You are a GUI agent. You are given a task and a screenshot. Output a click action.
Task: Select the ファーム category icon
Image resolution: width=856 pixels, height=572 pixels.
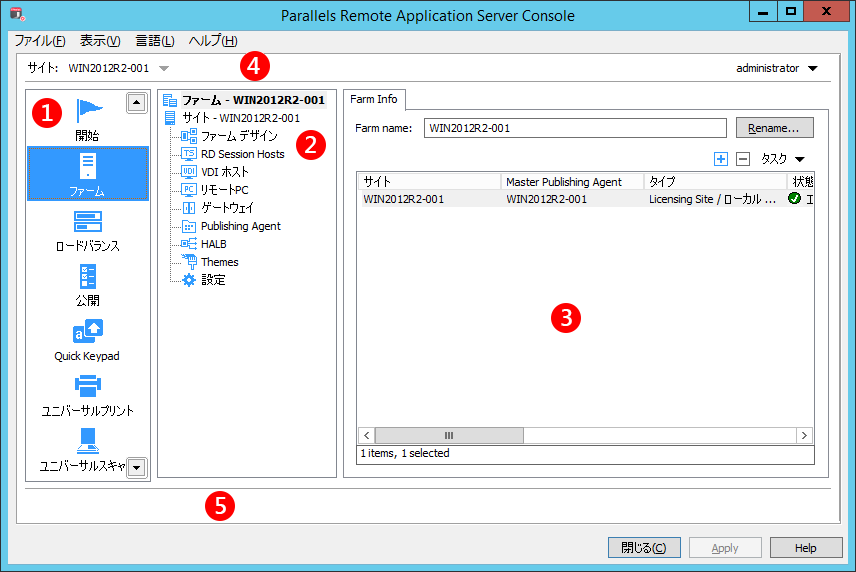[x=88, y=166]
